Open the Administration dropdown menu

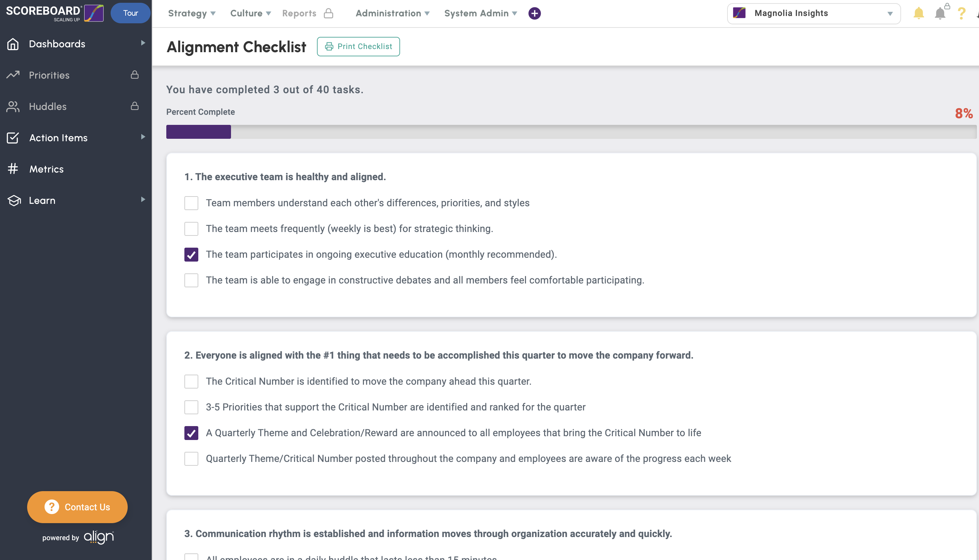(x=392, y=14)
